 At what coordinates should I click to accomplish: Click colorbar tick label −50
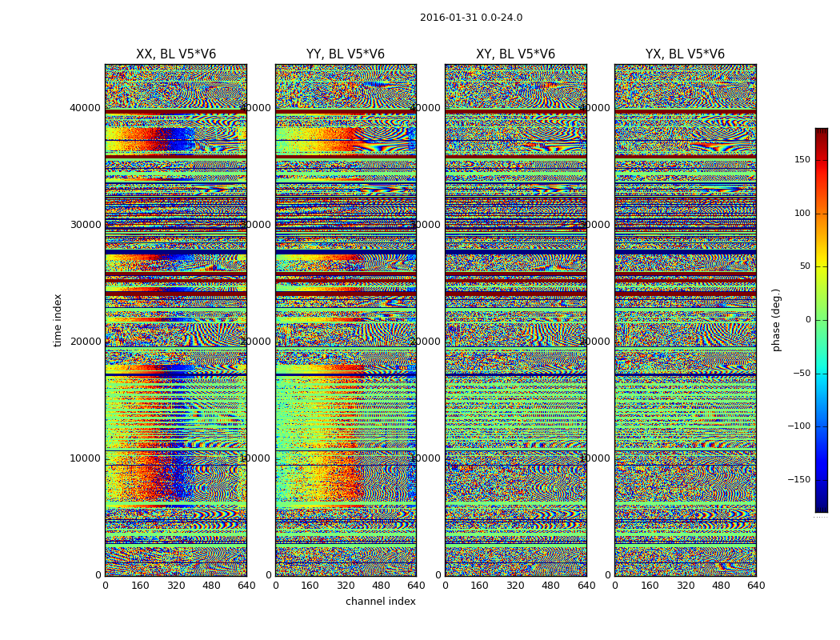click(x=802, y=373)
